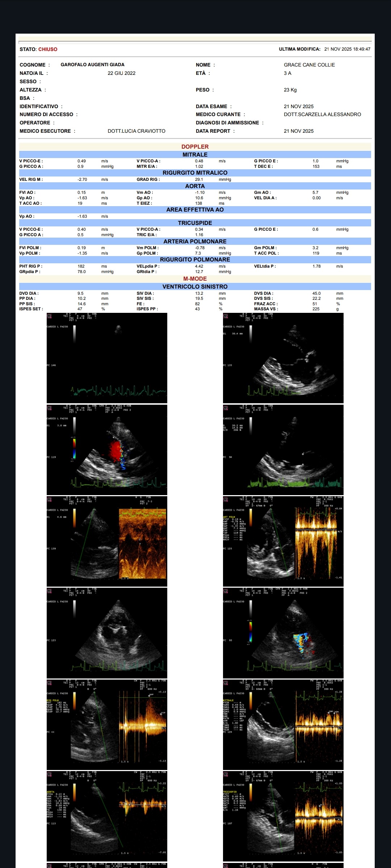Click the Gp AO value 10.6
The width and height of the screenshot is (391, 868).
tap(199, 198)
